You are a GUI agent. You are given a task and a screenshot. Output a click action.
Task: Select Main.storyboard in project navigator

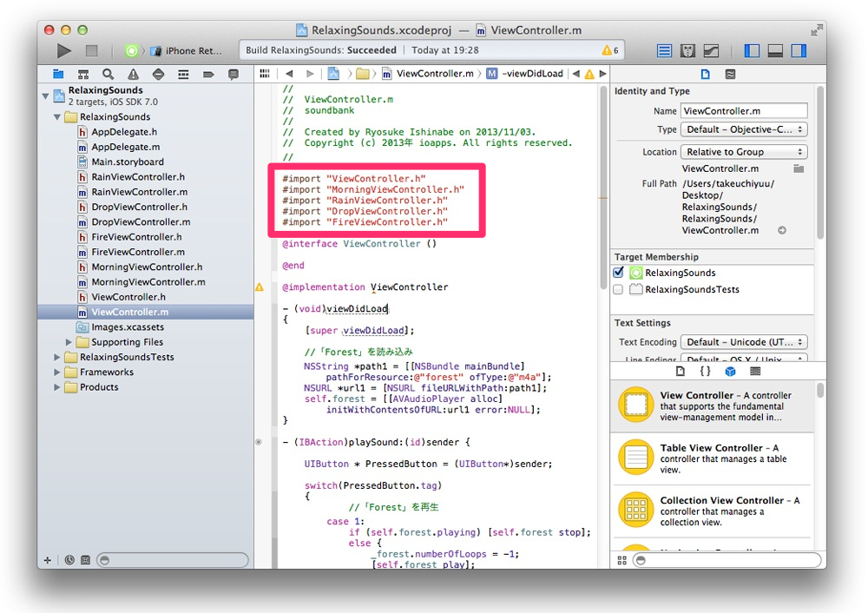click(x=127, y=161)
